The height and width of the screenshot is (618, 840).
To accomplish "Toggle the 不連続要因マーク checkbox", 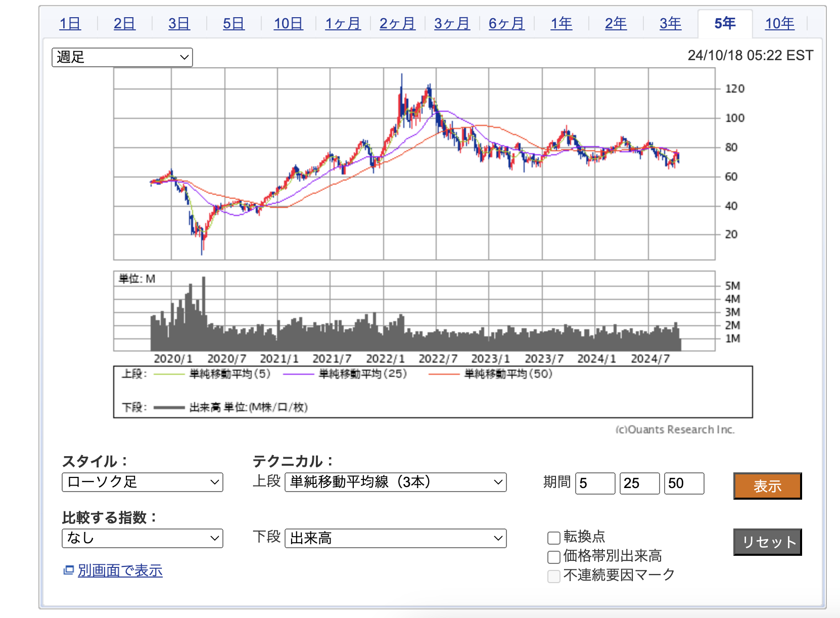I will tap(554, 576).
